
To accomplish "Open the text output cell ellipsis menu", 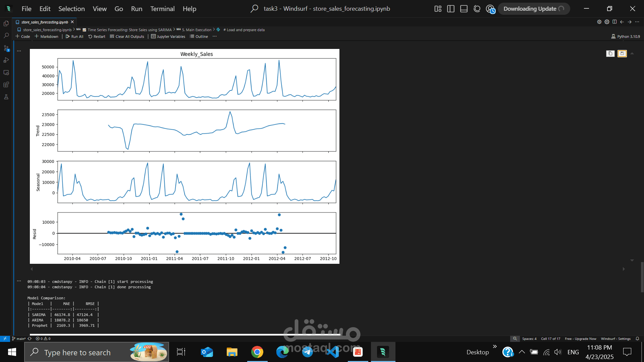I will [19, 281].
